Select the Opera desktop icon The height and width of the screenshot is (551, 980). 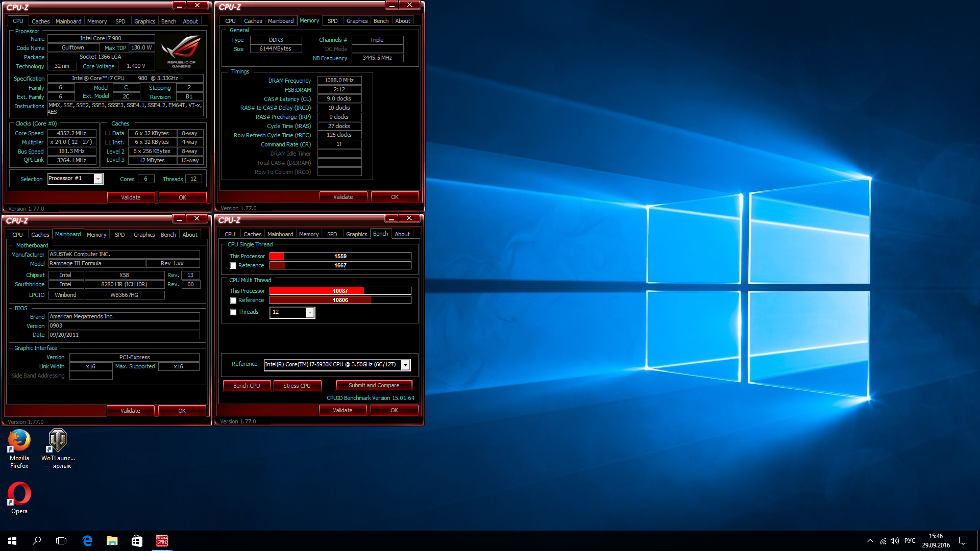point(19,498)
